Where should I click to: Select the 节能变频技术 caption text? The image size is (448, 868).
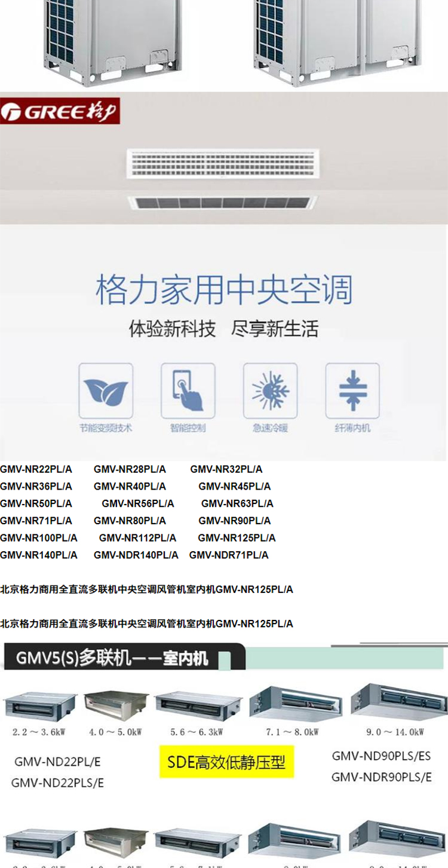tap(106, 428)
